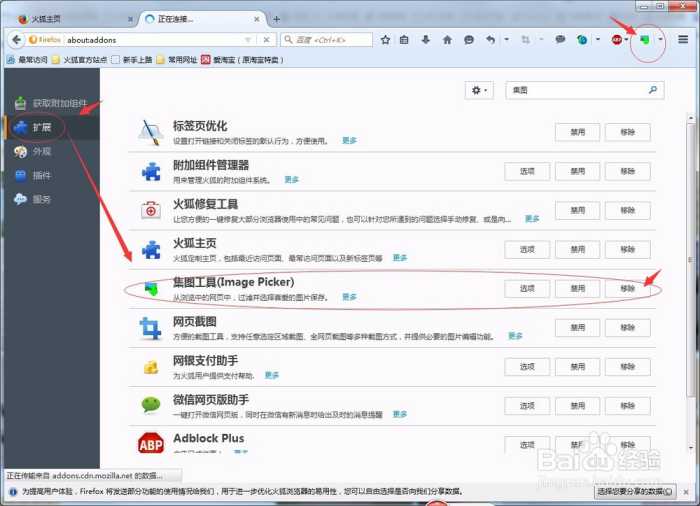Click 移除 for 火狐修复工具

coord(628,210)
